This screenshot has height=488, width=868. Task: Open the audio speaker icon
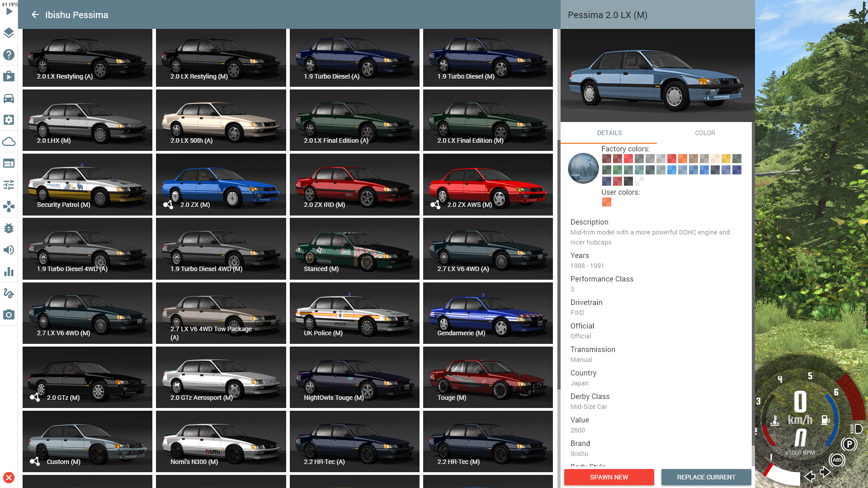tap(9, 250)
